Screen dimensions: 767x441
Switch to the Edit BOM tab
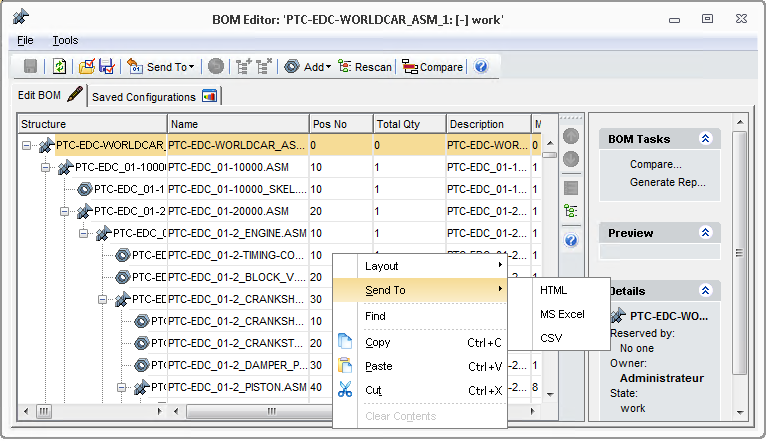(x=50, y=95)
